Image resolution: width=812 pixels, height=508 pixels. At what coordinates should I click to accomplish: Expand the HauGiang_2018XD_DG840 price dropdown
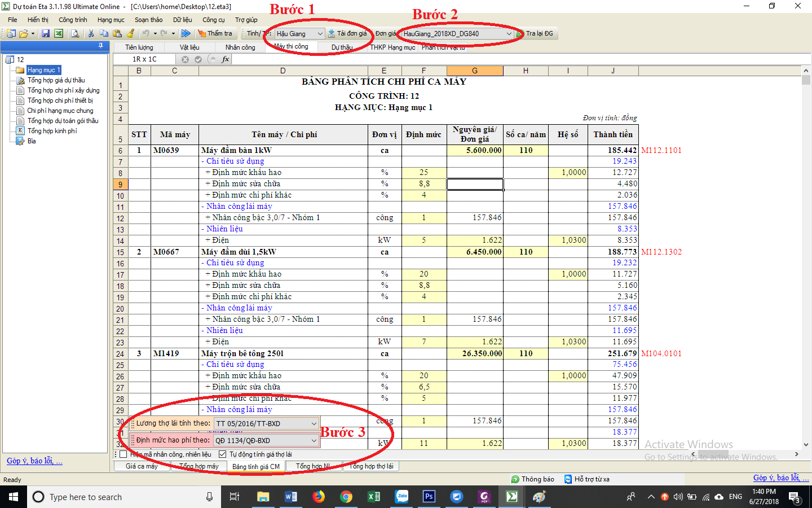coord(509,34)
